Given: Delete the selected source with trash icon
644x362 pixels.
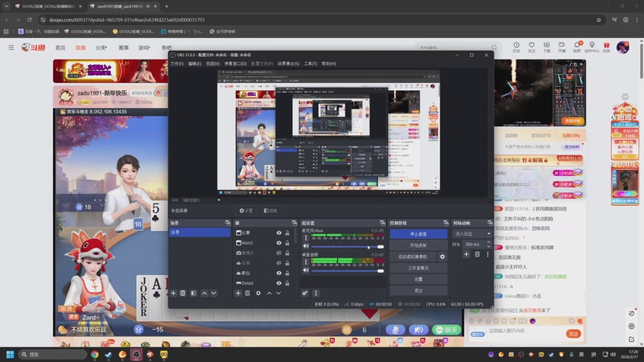Looking at the screenshot, I should point(247,293).
